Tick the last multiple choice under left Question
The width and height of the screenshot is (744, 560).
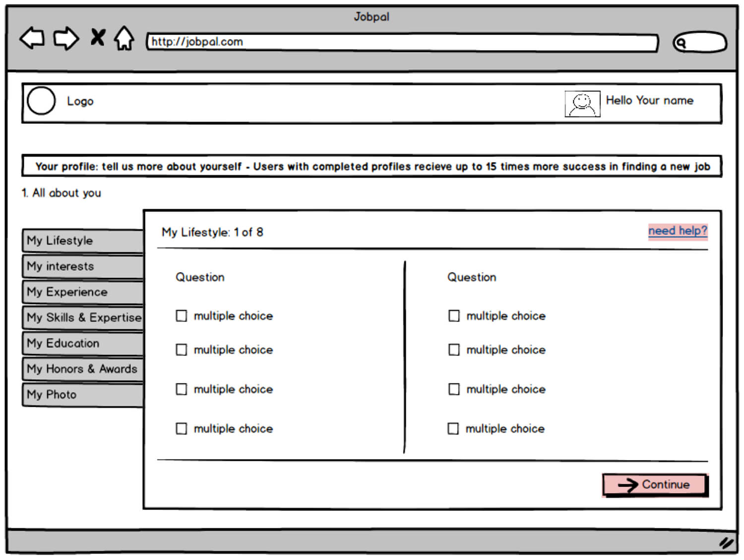pyautogui.click(x=182, y=429)
